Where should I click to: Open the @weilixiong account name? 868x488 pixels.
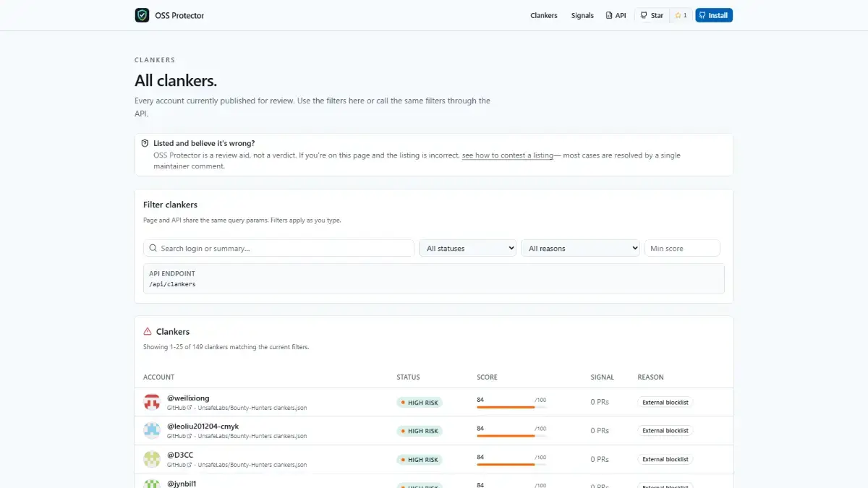pyautogui.click(x=188, y=398)
